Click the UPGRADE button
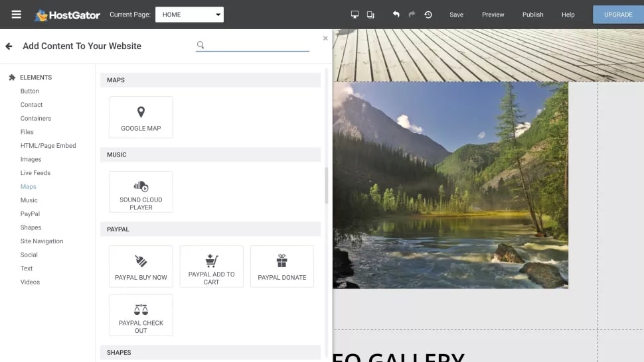 [618, 15]
